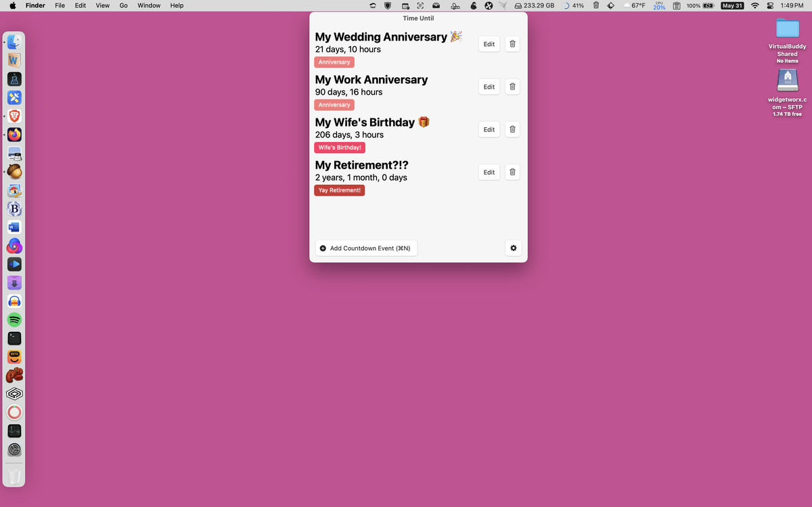Click the My Work Anniversary title
This screenshot has height=507, width=812.
371,79
